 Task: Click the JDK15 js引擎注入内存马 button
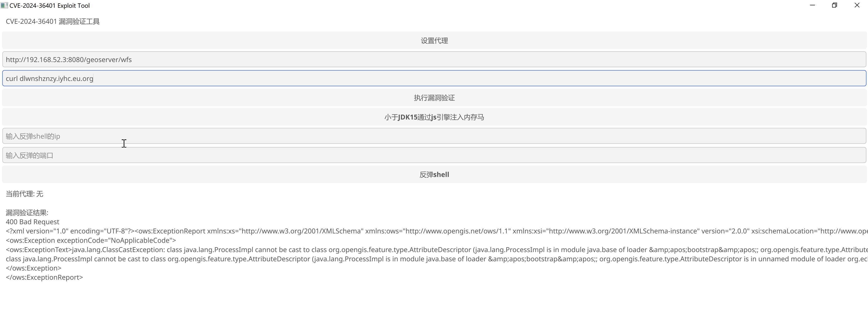coord(434,117)
